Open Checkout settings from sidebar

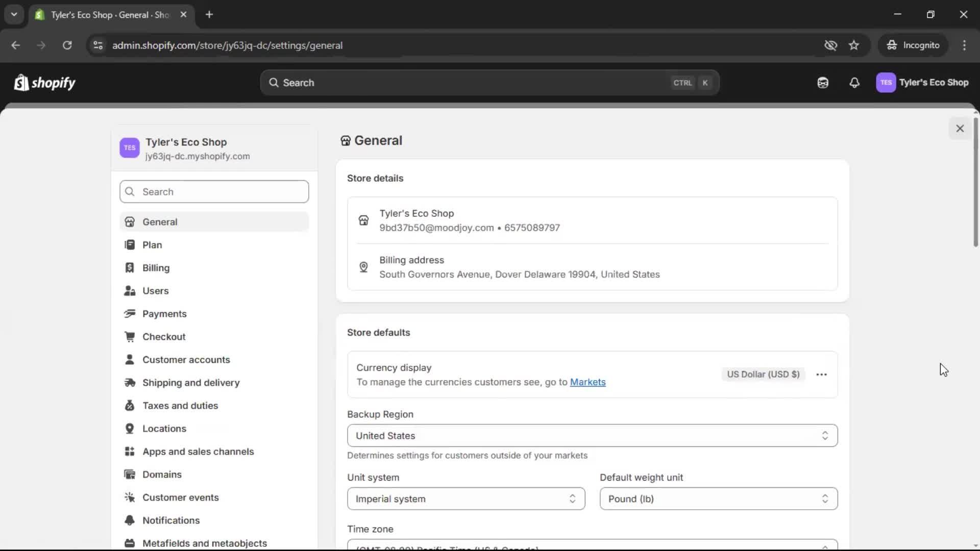point(164,337)
